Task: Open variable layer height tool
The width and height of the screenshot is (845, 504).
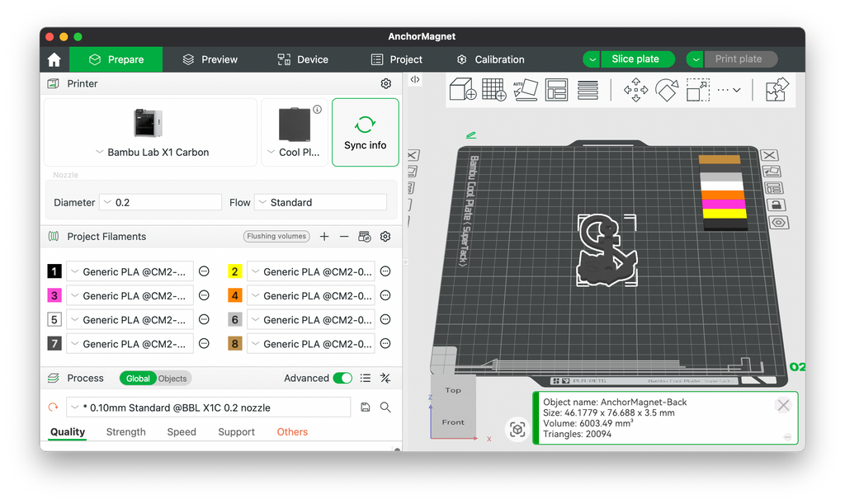Action: 588,89
